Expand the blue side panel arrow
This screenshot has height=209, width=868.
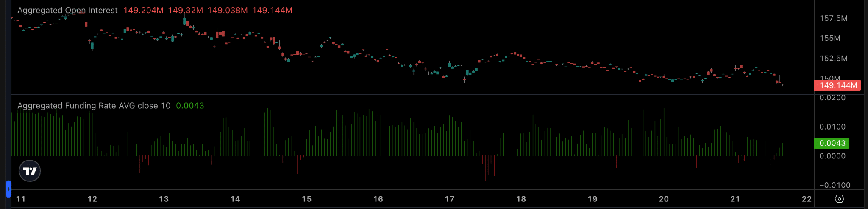pos(8,189)
